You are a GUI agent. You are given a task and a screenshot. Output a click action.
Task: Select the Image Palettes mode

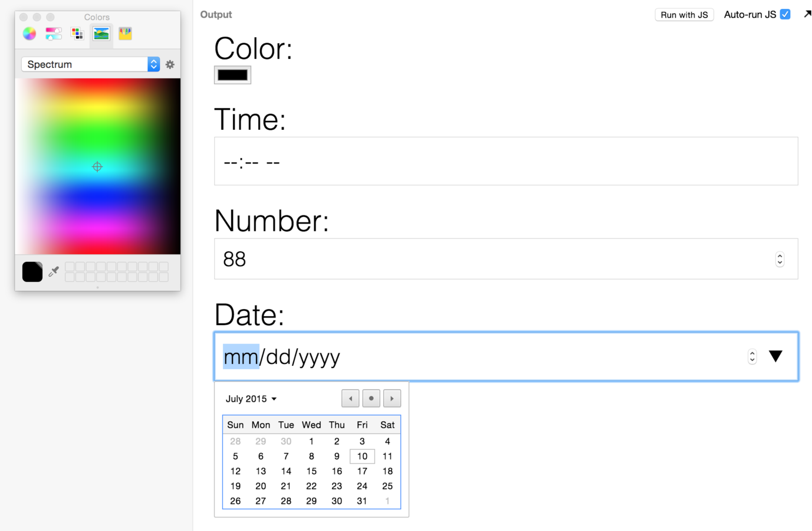click(101, 34)
